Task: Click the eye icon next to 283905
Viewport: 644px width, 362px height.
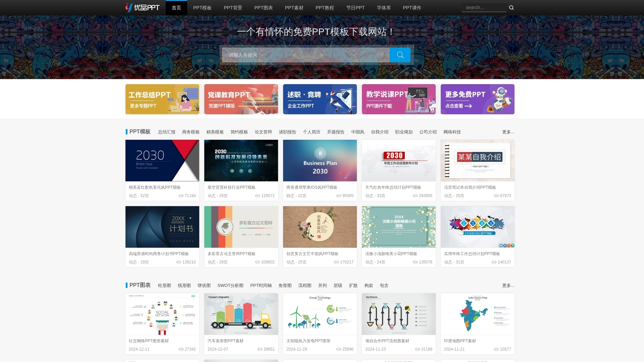Action: coord(415,196)
